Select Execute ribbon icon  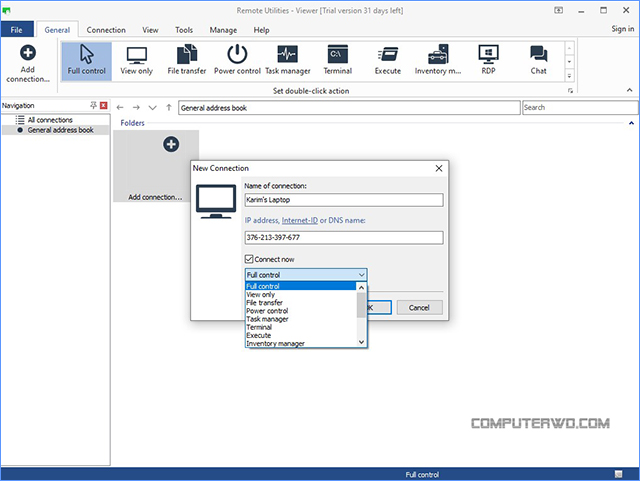tap(388, 61)
